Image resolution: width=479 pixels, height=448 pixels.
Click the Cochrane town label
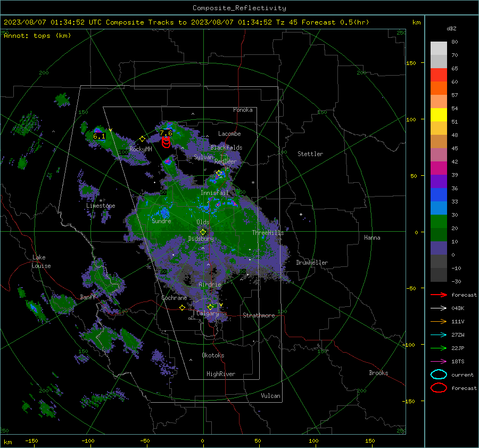(174, 298)
